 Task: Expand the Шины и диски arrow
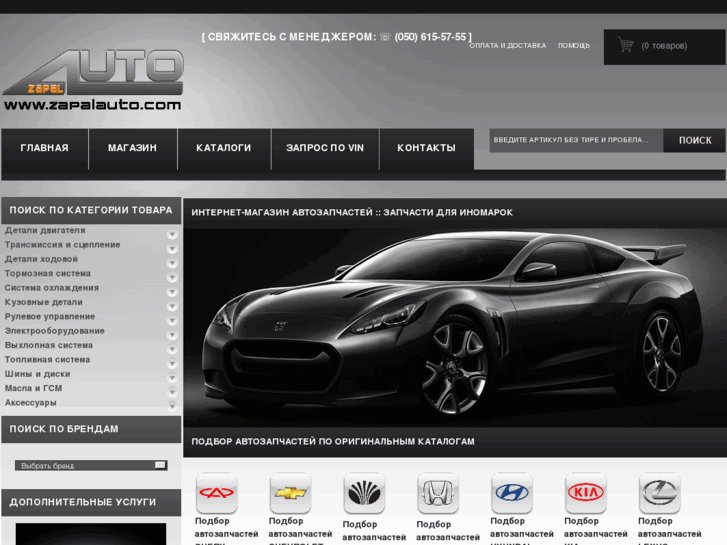point(172,378)
